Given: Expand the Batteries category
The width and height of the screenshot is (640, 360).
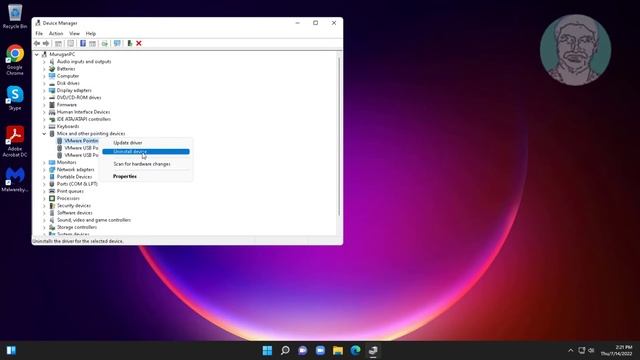Looking at the screenshot, I should [44, 69].
